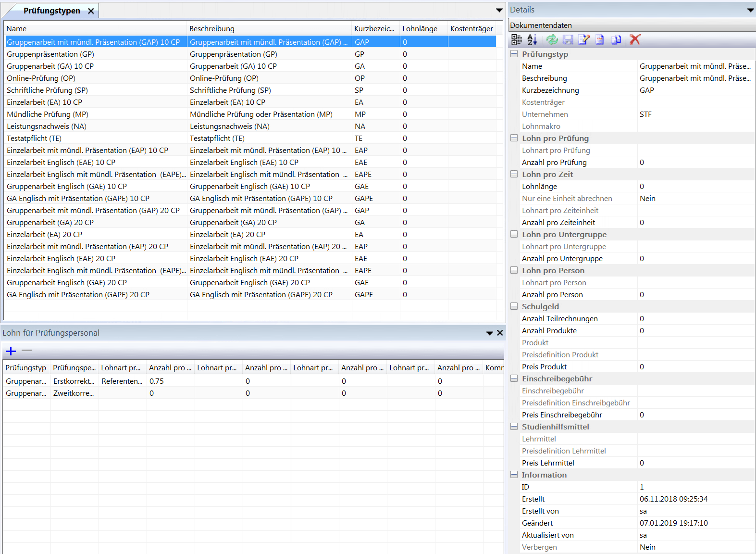756x554 pixels.
Task: Open Lohn für Prüfungspersonal panel options arrow
Action: coord(489,333)
